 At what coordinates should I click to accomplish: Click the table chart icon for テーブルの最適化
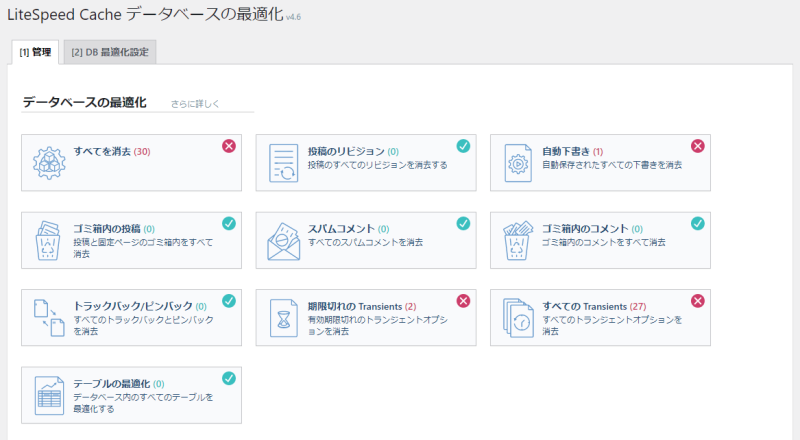click(48, 396)
